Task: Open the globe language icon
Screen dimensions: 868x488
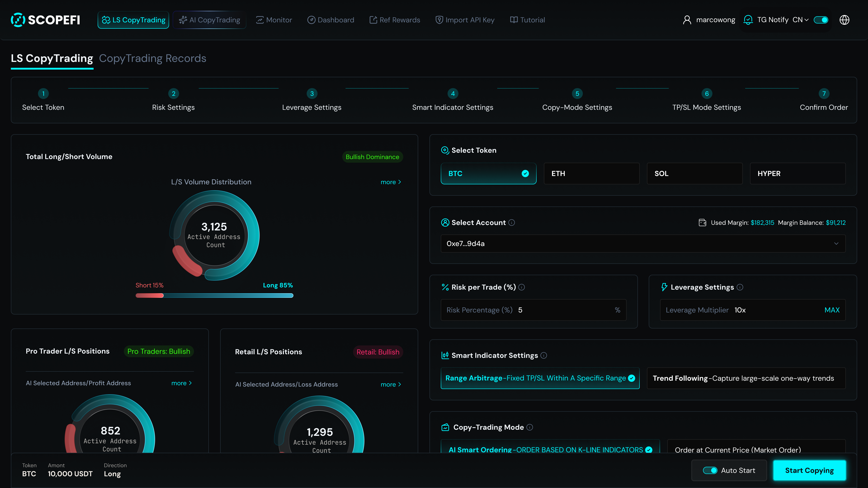Action: [x=844, y=20]
